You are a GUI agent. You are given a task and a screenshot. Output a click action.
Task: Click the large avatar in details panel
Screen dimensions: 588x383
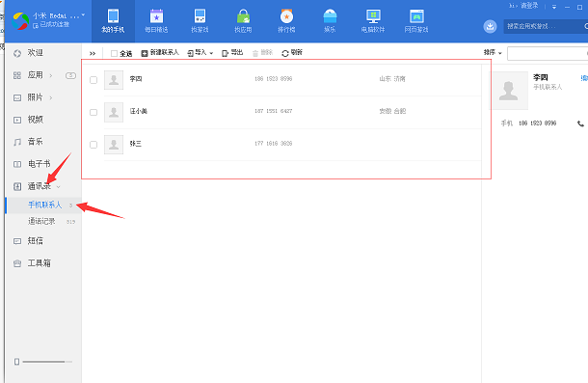point(509,91)
